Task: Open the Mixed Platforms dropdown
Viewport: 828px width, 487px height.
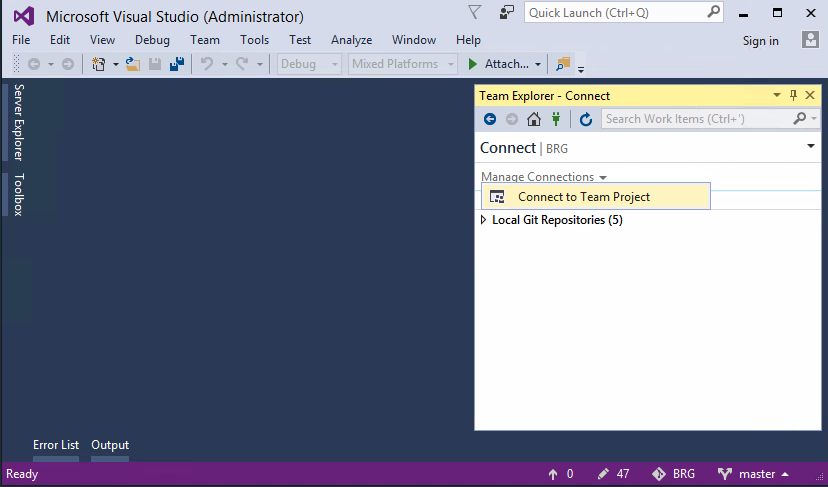Action: click(x=402, y=64)
